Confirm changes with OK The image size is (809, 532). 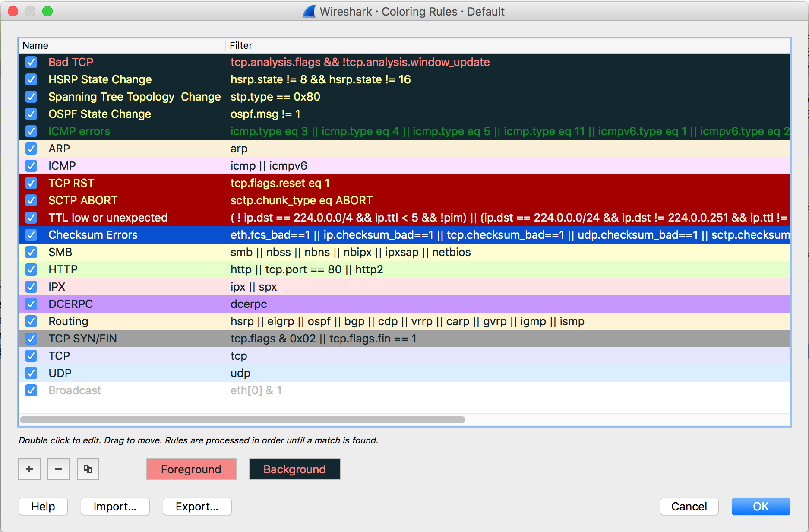tap(761, 507)
